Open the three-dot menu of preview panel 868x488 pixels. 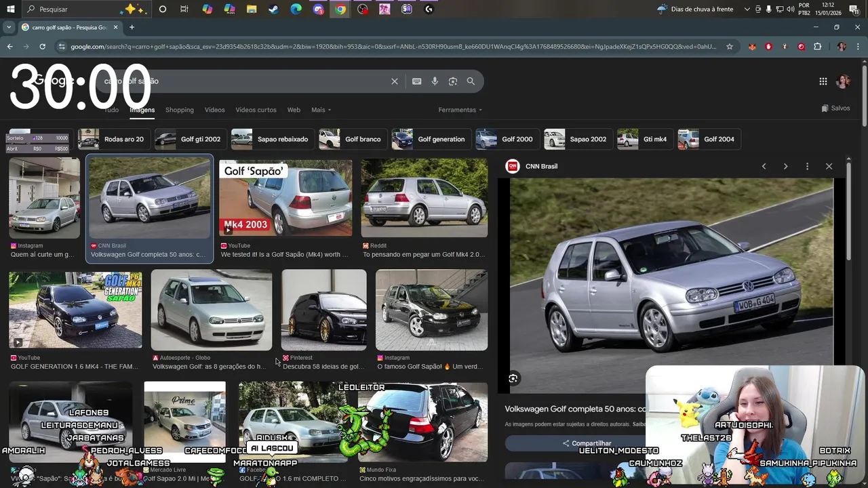click(x=807, y=166)
